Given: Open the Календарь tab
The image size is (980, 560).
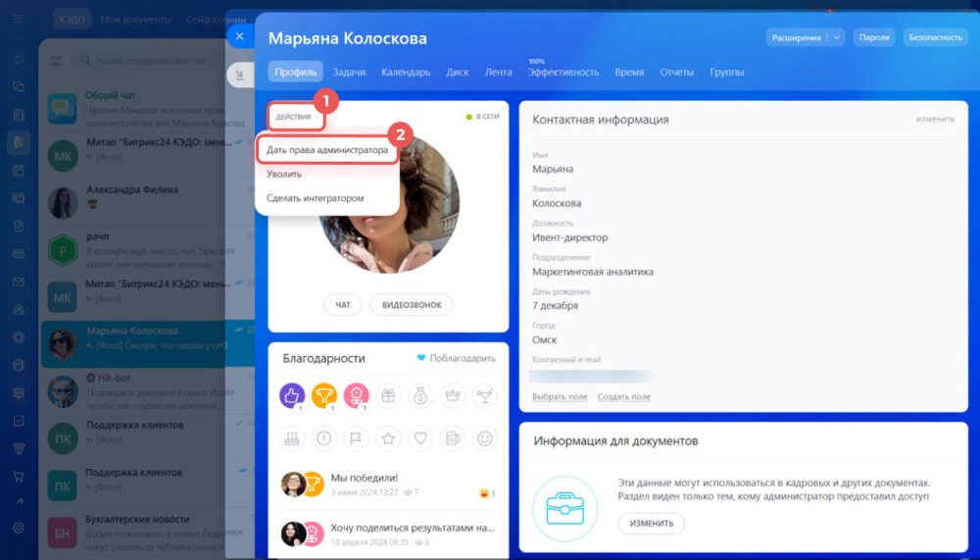Looking at the screenshot, I should tap(406, 72).
